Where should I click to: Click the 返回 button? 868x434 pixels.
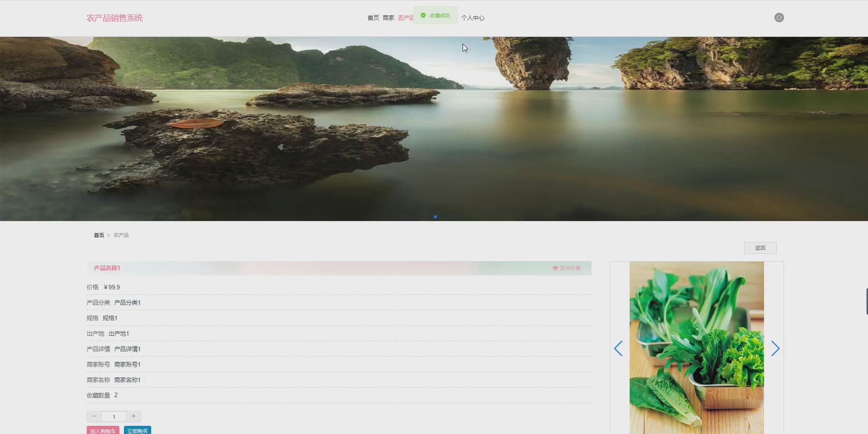tap(760, 248)
